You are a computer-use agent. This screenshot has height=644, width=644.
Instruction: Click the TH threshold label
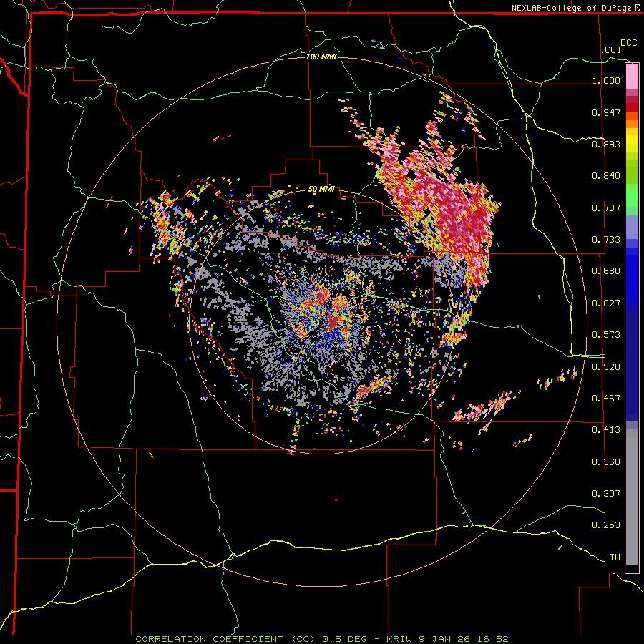click(615, 557)
